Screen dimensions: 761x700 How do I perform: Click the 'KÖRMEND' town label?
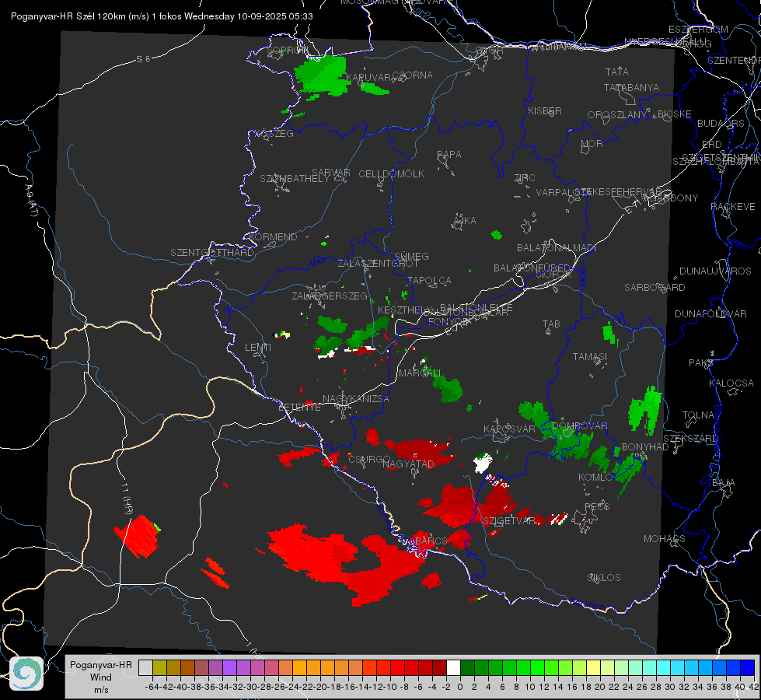tap(273, 237)
